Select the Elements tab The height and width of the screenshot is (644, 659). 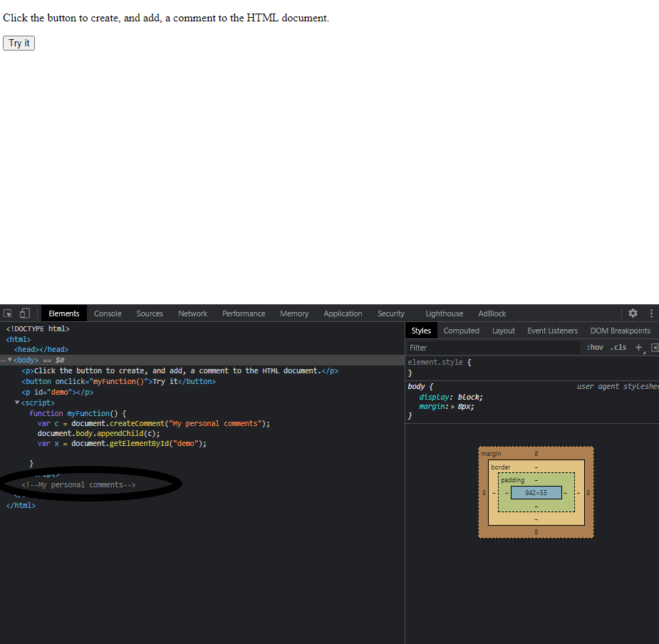64,313
